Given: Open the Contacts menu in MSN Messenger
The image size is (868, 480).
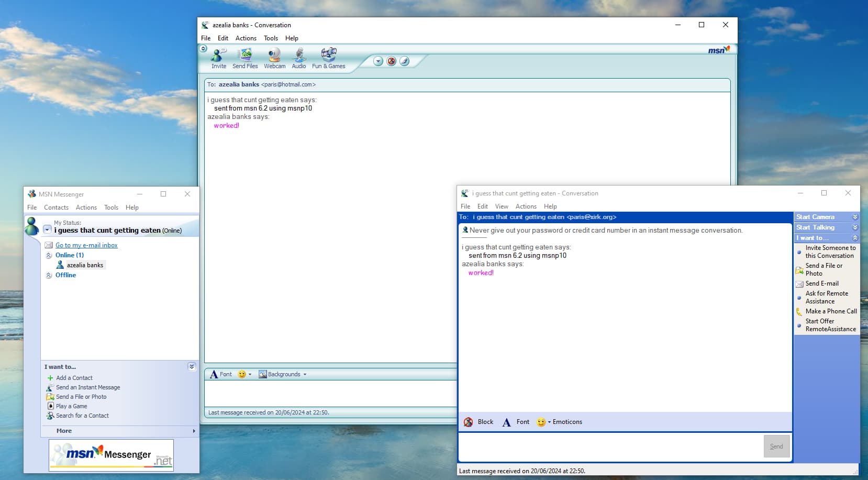Looking at the screenshot, I should pos(56,208).
